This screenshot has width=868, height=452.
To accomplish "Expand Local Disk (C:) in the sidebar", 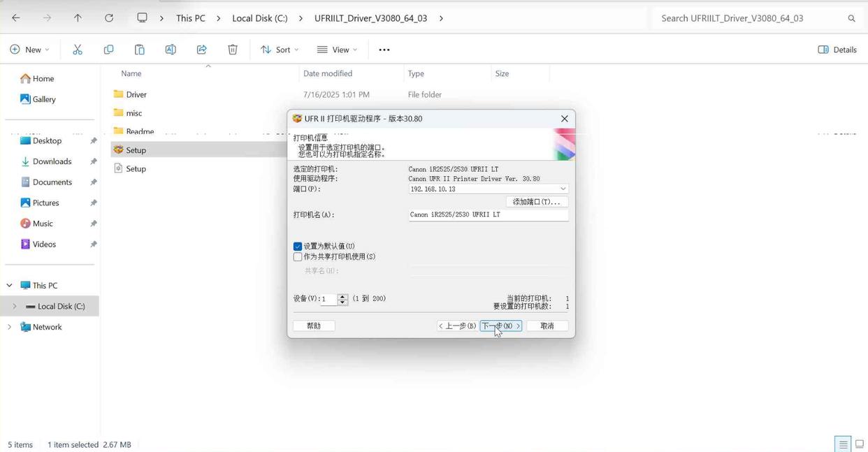I will pos(15,306).
